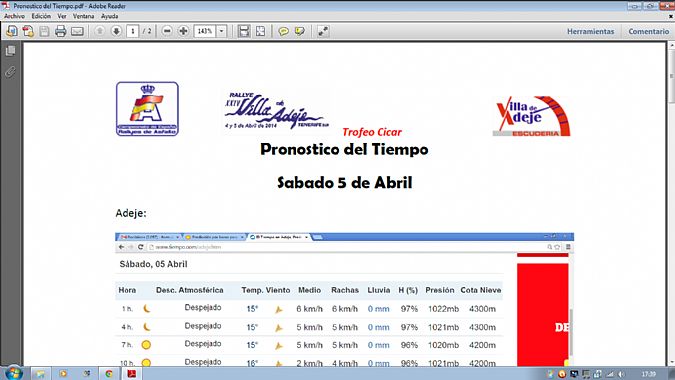Open Chrome from the Windows taskbar
This screenshot has width=675, height=380.
tap(108, 373)
